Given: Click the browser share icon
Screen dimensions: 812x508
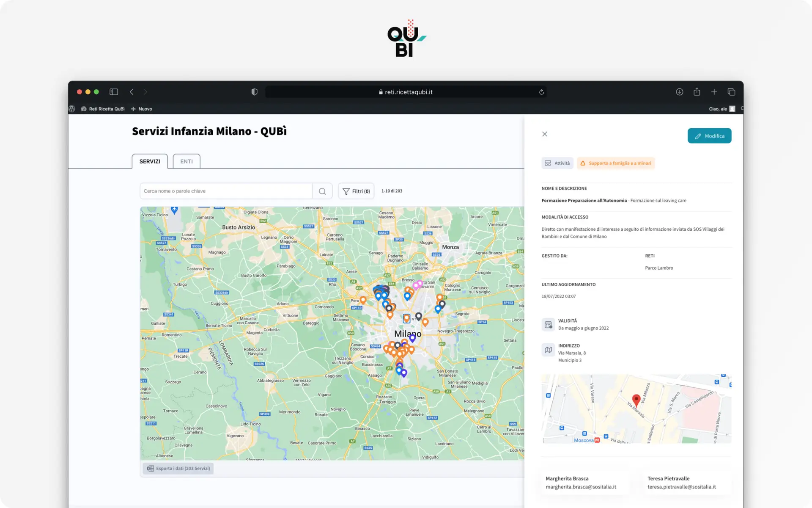Looking at the screenshot, I should [x=697, y=92].
